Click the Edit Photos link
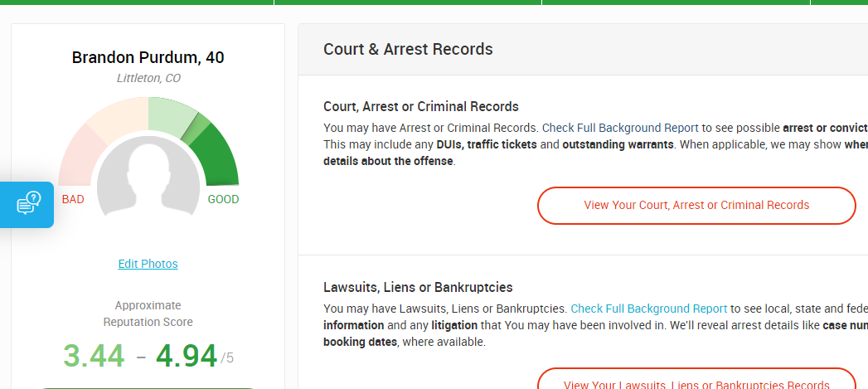The height and width of the screenshot is (389, 868). point(148,264)
